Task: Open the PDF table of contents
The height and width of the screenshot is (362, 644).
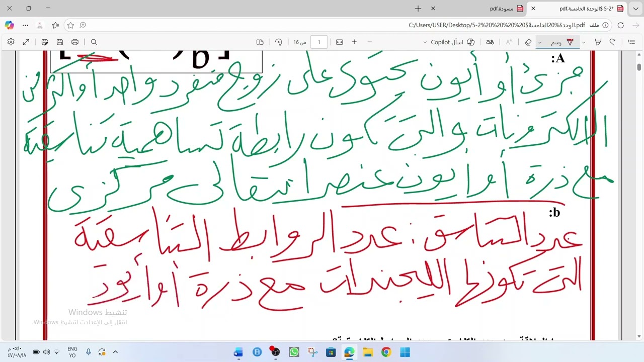Action: [631, 42]
